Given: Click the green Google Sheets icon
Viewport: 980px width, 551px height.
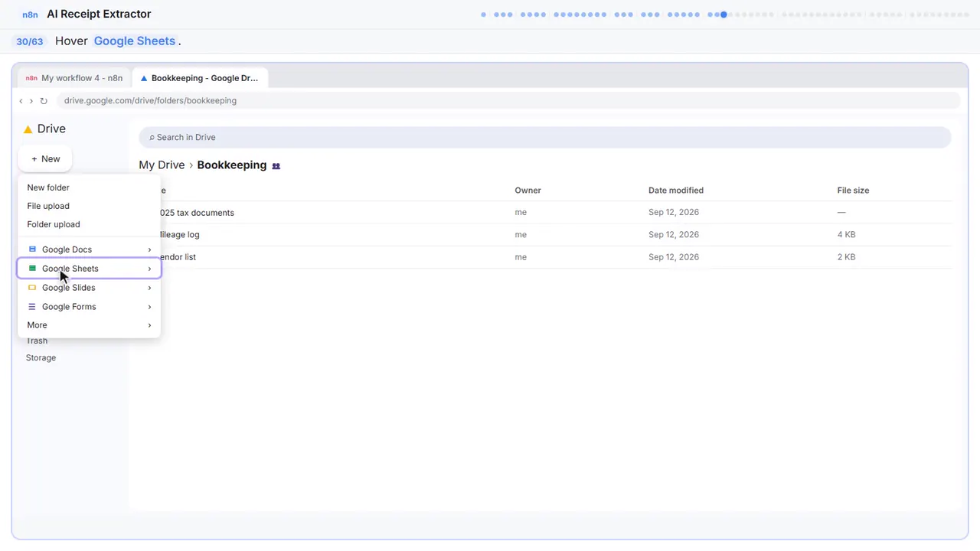Looking at the screenshot, I should point(32,269).
